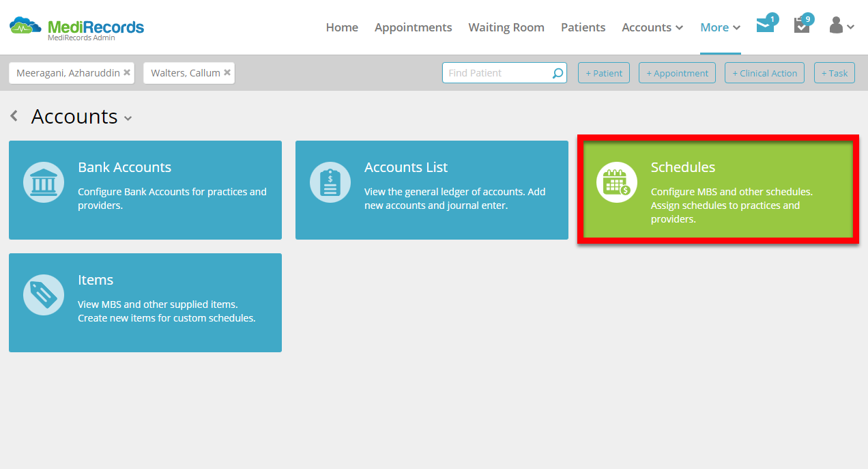Go back using the left chevron arrow
The width and height of the screenshot is (868, 469).
(14, 117)
